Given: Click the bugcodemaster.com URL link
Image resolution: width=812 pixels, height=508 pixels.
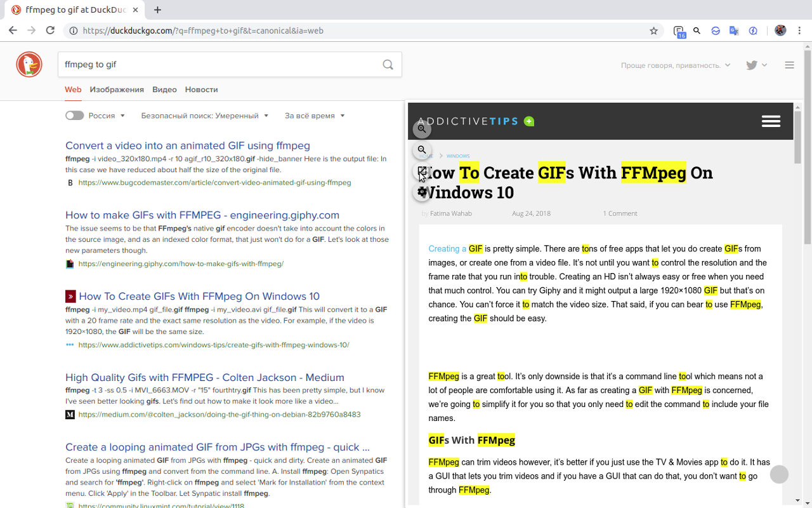Looking at the screenshot, I should tap(214, 182).
